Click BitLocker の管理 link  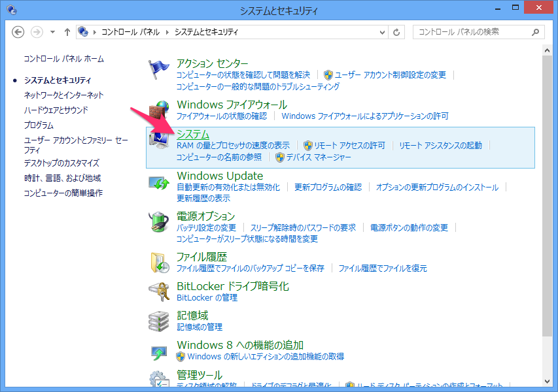(207, 297)
